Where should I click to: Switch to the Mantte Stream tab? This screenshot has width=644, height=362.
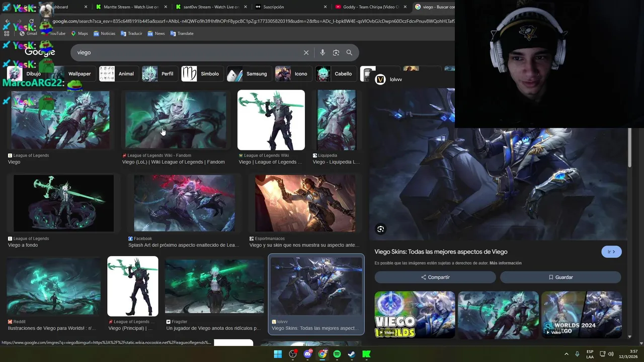click(131, 7)
